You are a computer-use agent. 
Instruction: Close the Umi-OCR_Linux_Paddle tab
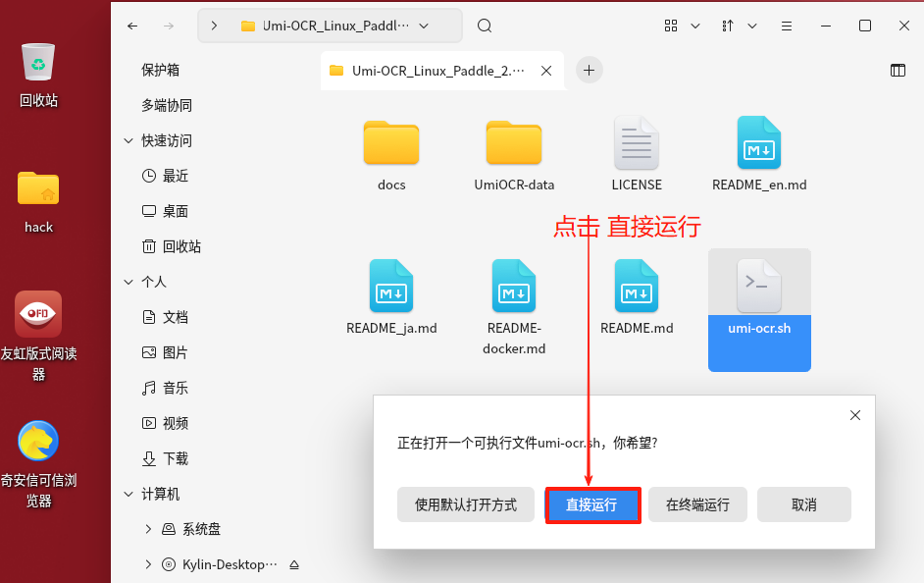pyautogui.click(x=546, y=71)
